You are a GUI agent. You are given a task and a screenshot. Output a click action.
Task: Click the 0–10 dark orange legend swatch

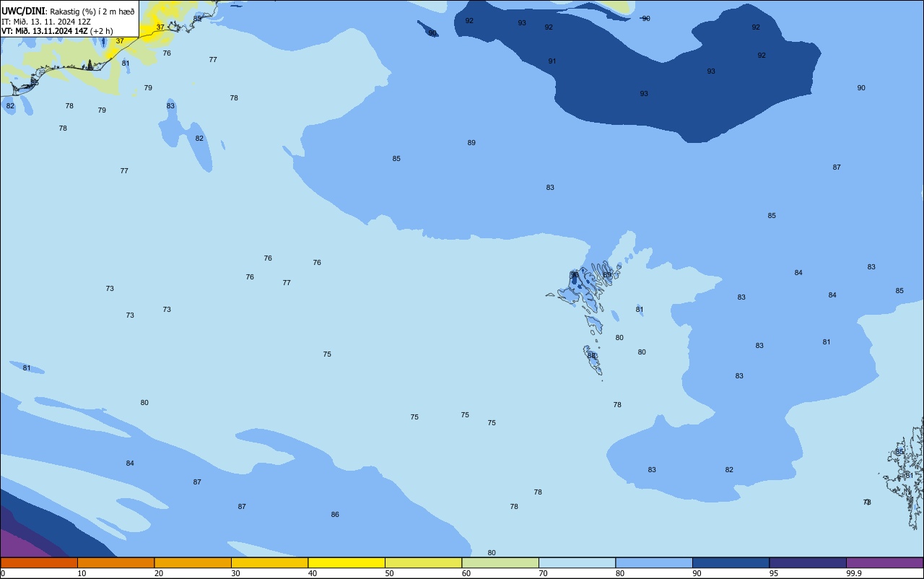coord(39,562)
